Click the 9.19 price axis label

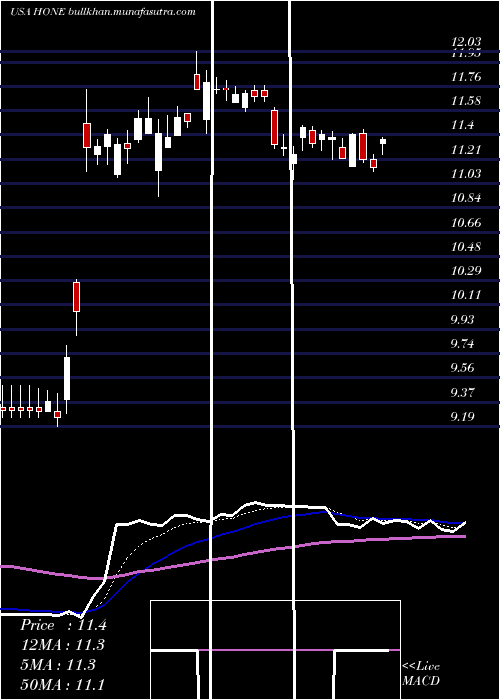click(x=462, y=417)
